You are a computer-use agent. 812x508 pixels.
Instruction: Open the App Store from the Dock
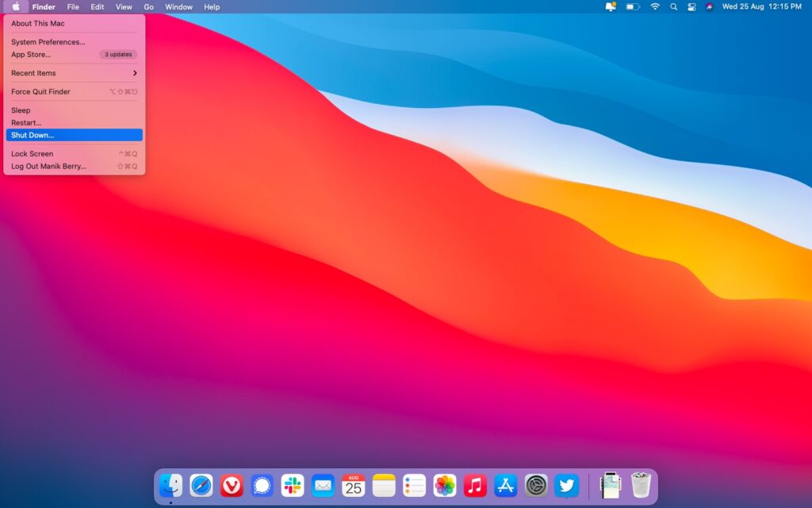[504, 485]
